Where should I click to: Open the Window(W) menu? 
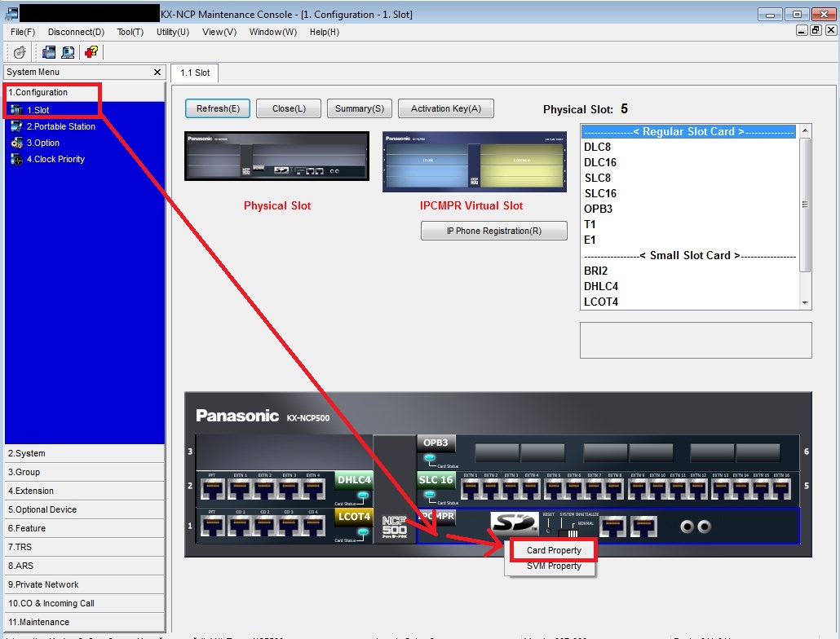(272, 32)
